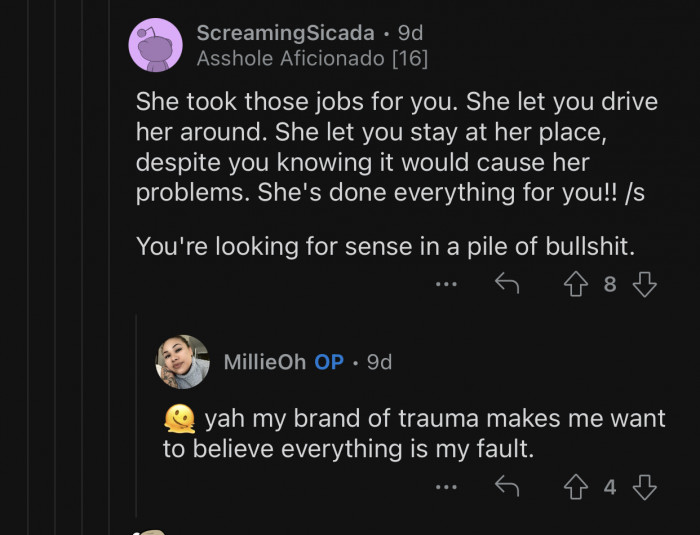Reply to ScreamingSicada's comment
The height and width of the screenshot is (535, 700).
tap(507, 285)
